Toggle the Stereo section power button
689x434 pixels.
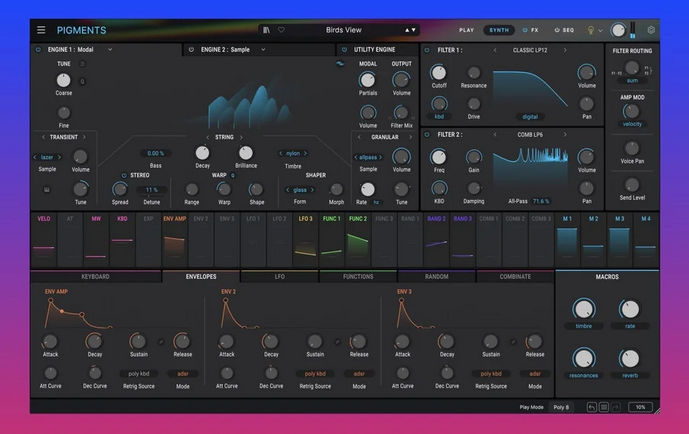(124, 175)
